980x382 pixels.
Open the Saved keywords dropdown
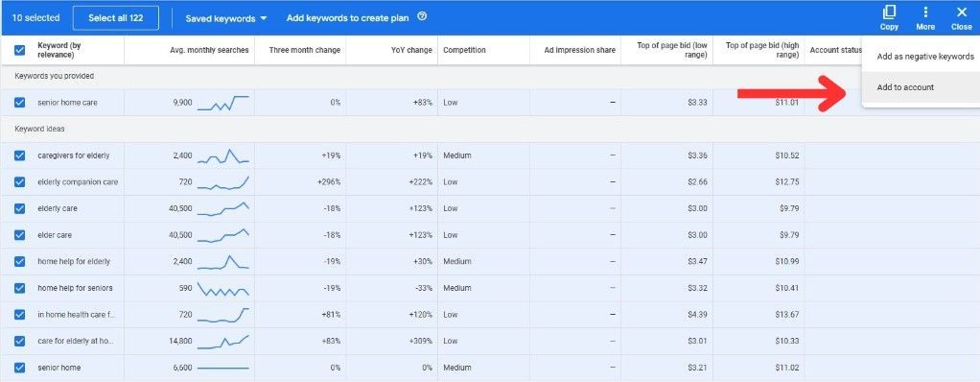point(225,18)
